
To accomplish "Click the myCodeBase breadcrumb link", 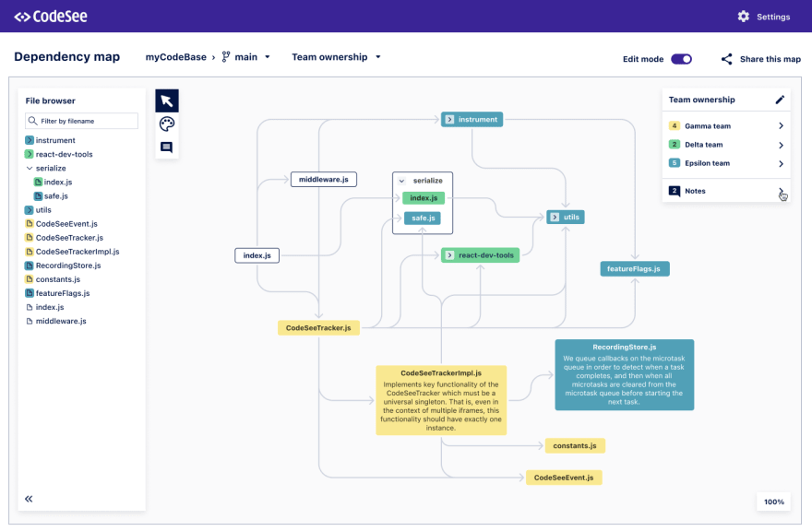I will pyautogui.click(x=174, y=57).
